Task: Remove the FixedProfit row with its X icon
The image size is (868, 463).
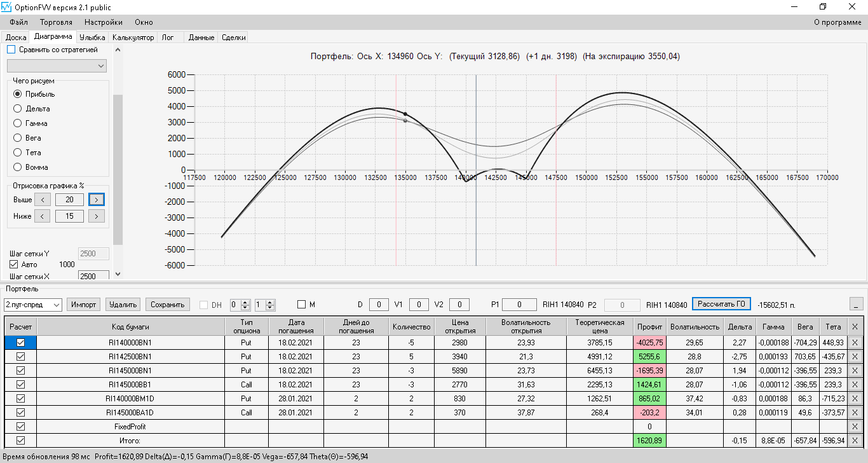Action: pyautogui.click(x=854, y=427)
